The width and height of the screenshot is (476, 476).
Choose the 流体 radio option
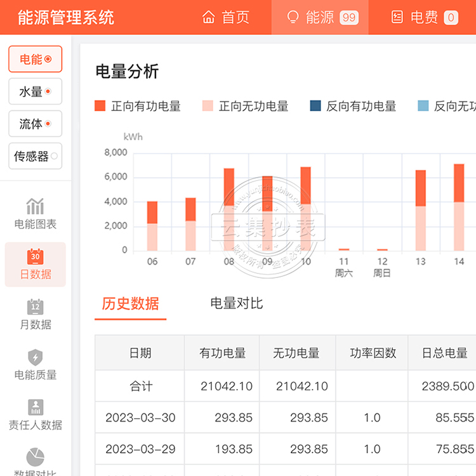click(x=36, y=124)
